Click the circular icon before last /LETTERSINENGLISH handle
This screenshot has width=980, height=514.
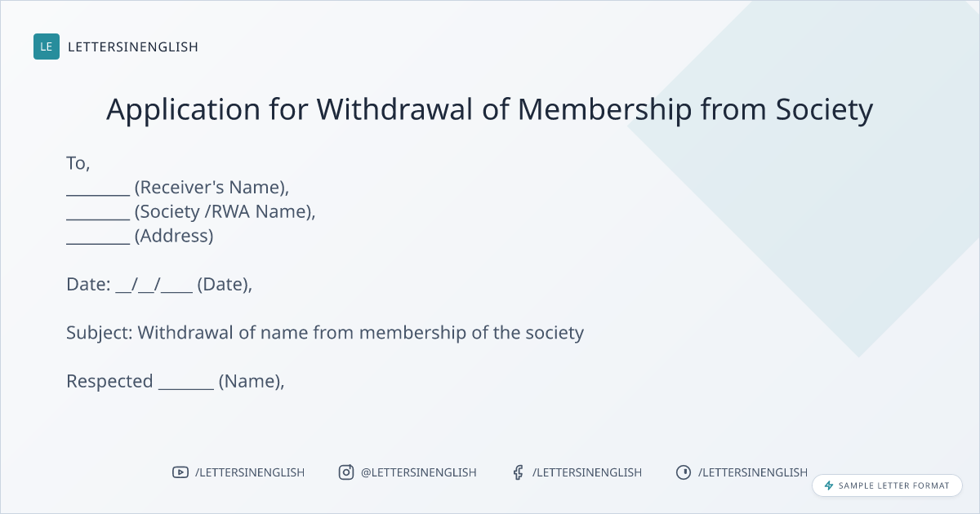click(684, 472)
